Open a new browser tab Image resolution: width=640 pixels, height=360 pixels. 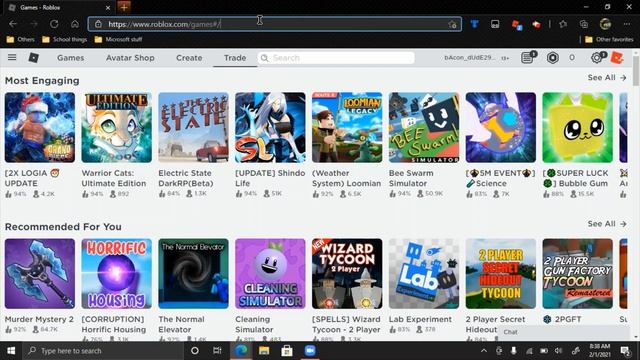[x=124, y=7]
